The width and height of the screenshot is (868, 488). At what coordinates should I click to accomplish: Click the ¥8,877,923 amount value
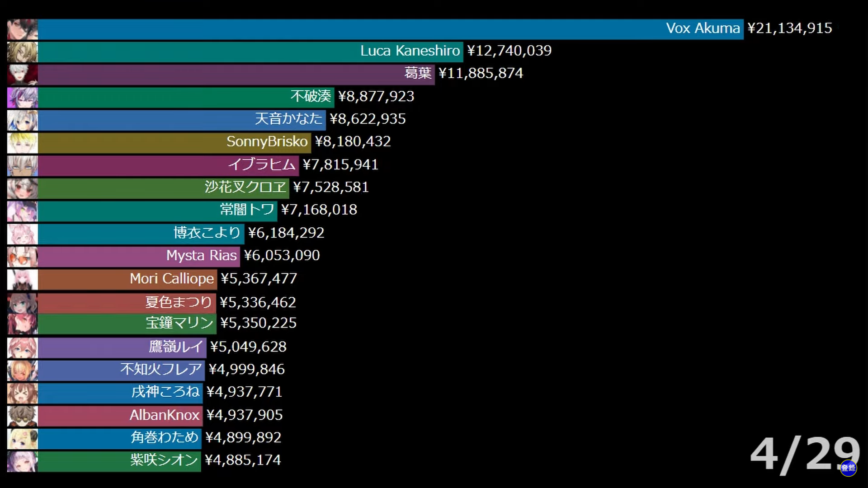click(376, 96)
